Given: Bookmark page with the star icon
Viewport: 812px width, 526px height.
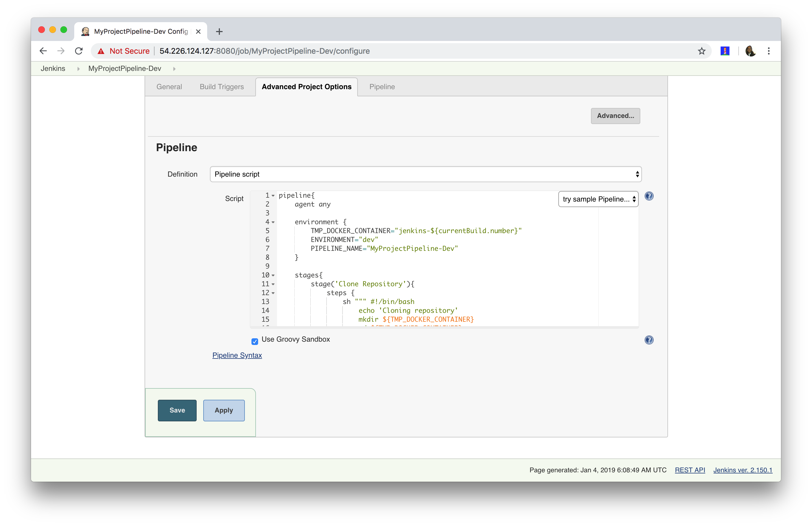Looking at the screenshot, I should 701,51.
